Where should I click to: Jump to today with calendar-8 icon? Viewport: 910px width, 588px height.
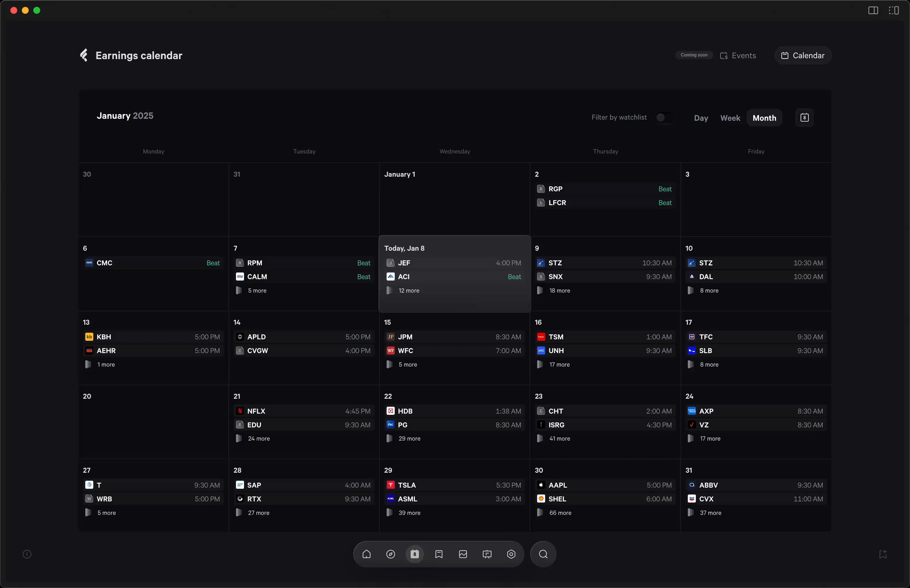click(x=804, y=118)
